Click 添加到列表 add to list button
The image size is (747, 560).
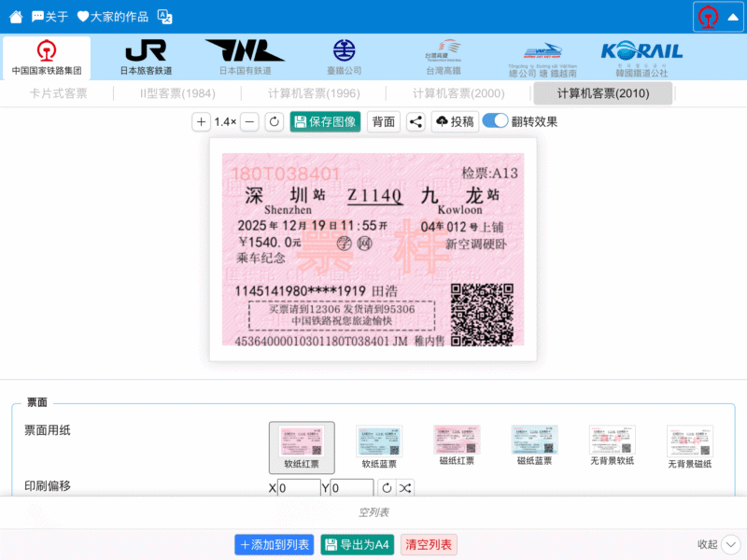click(275, 544)
